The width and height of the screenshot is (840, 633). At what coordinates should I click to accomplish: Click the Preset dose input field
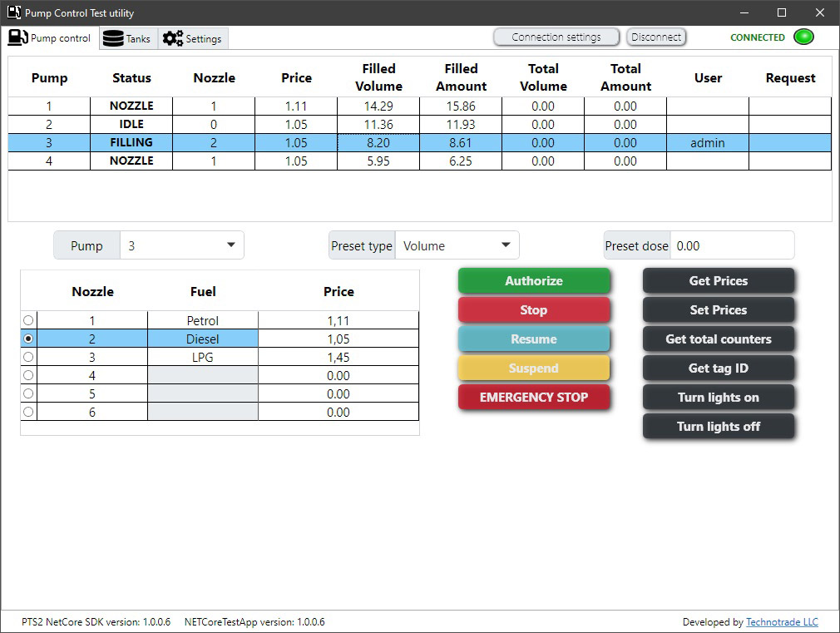(x=732, y=245)
